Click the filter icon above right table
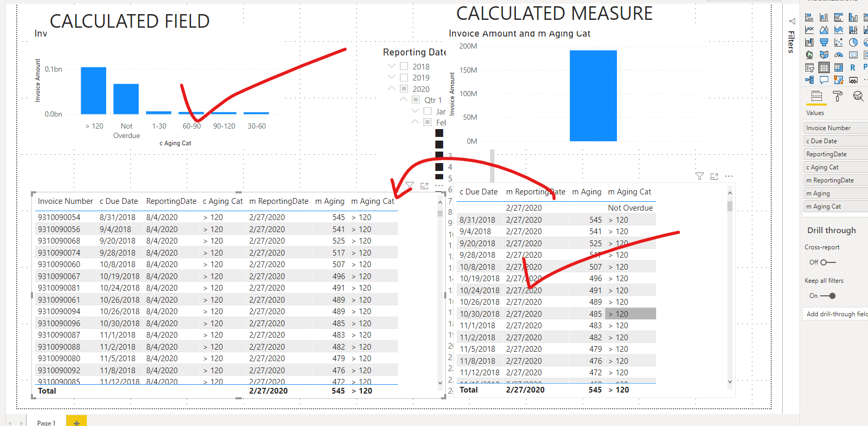 pos(700,177)
